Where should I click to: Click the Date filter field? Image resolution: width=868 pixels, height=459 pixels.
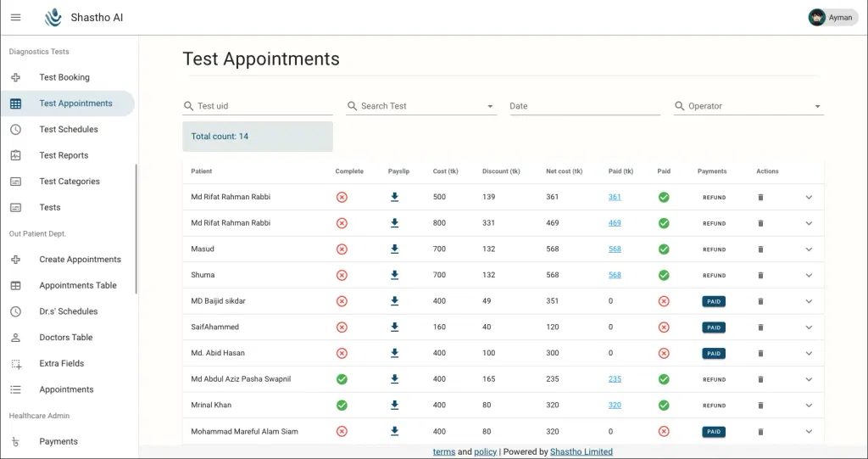(x=584, y=106)
